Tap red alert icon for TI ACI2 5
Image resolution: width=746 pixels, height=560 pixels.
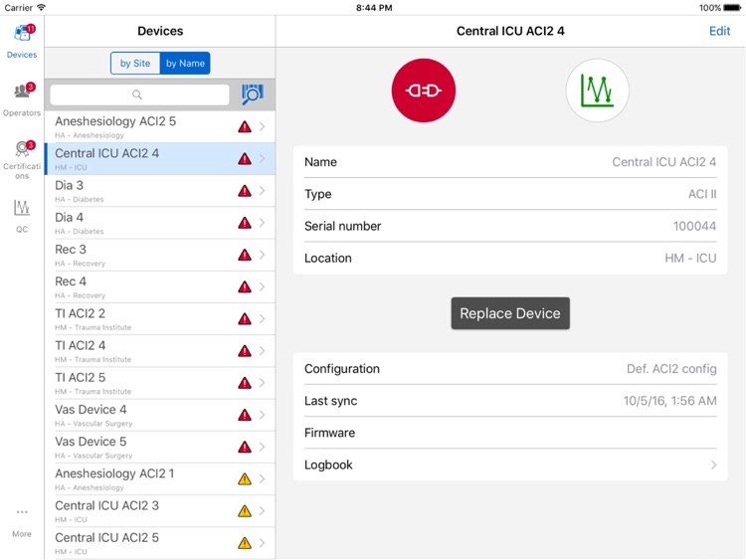pyautogui.click(x=245, y=383)
